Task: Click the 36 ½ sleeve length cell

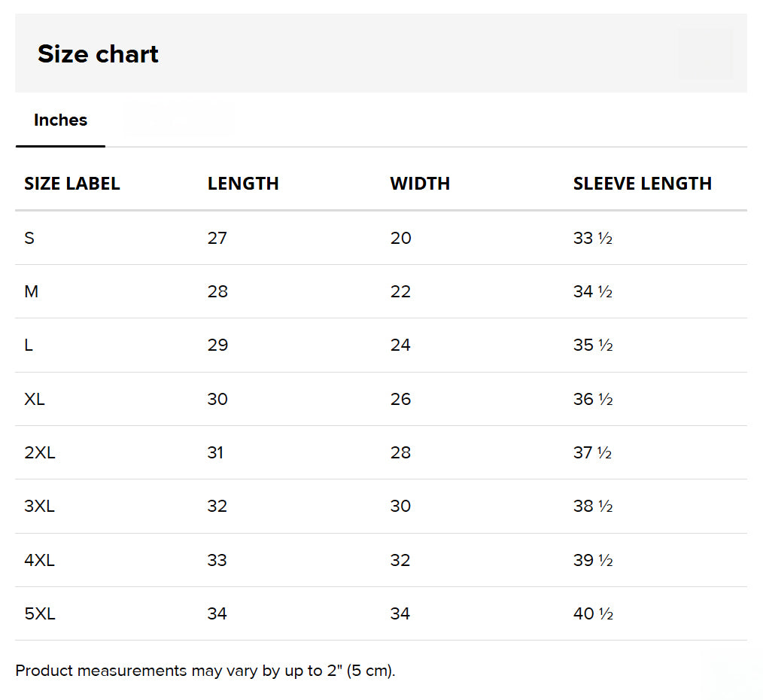Action: pos(593,400)
